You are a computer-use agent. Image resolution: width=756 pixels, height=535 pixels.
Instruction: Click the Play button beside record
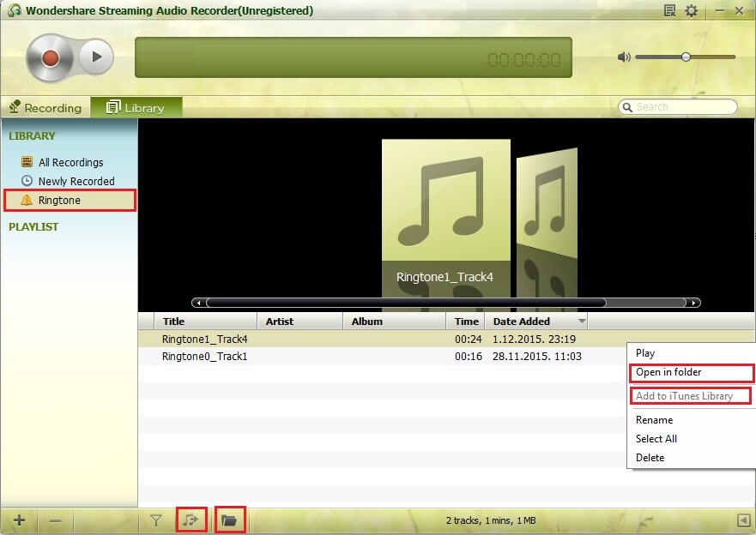coord(96,57)
